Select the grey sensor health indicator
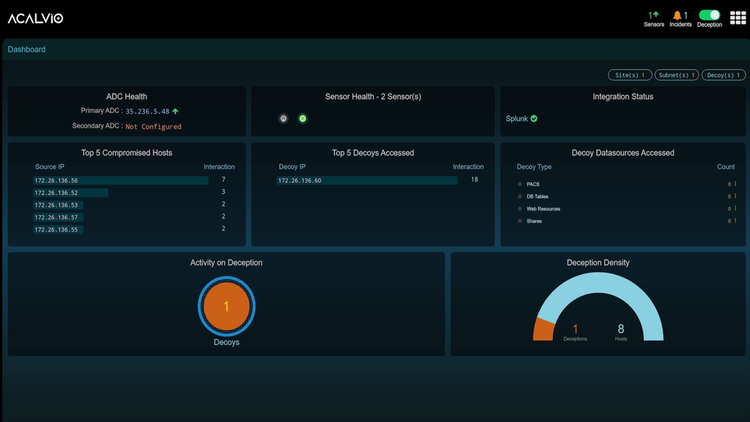This screenshot has width=750, height=422. pos(284,119)
